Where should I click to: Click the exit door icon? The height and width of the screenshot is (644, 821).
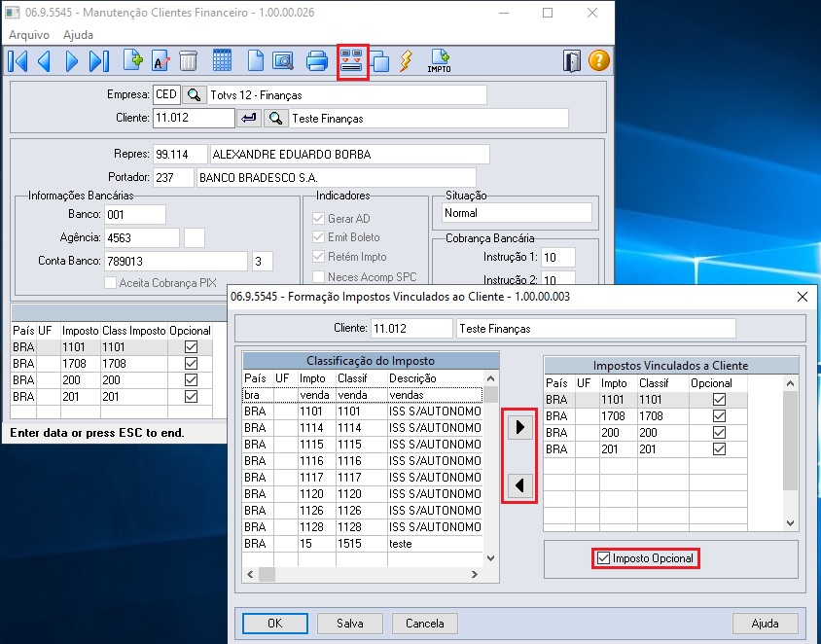point(572,61)
